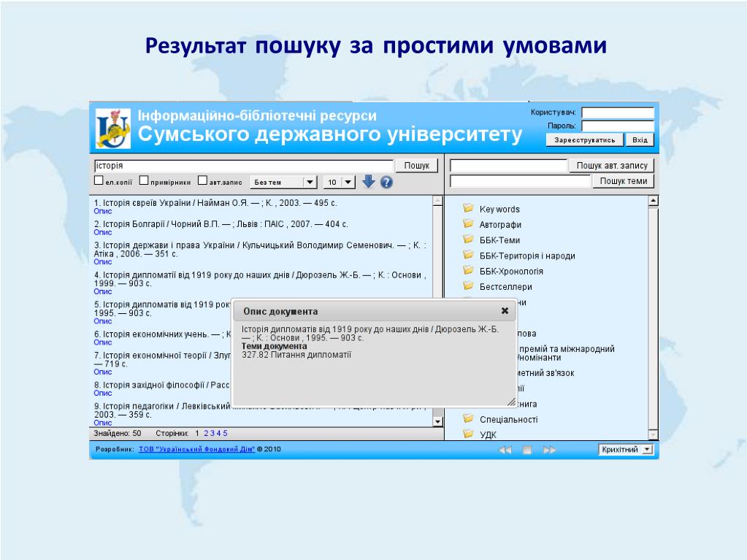747x560 pixels.
Task: Click result 2 Історія Болгарії
Action: (x=221, y=224)
